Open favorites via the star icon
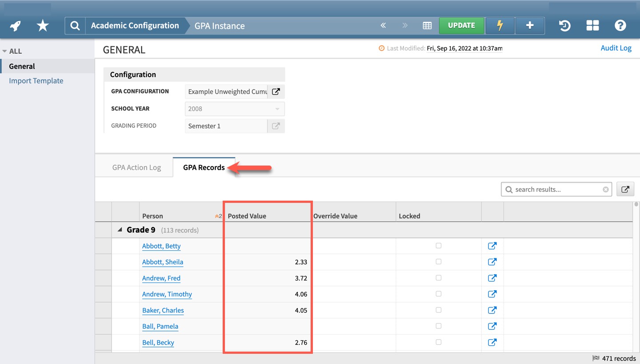 [43, 26]
